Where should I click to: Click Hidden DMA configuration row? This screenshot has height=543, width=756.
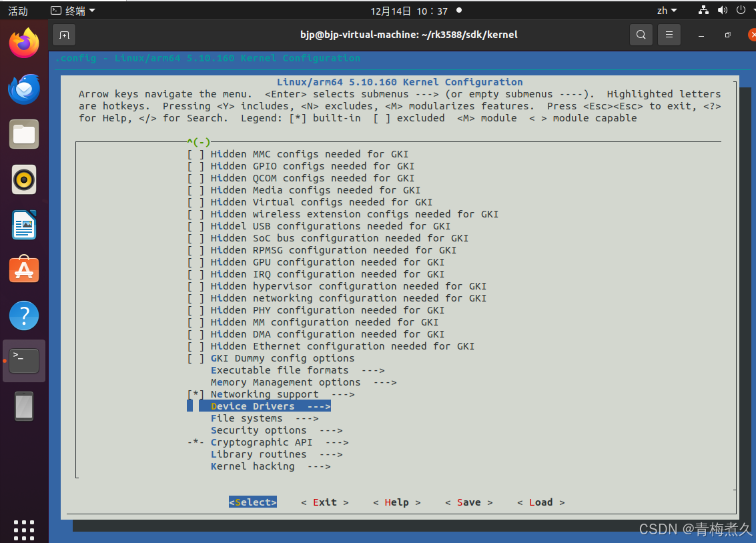click(x=316, y=335)
